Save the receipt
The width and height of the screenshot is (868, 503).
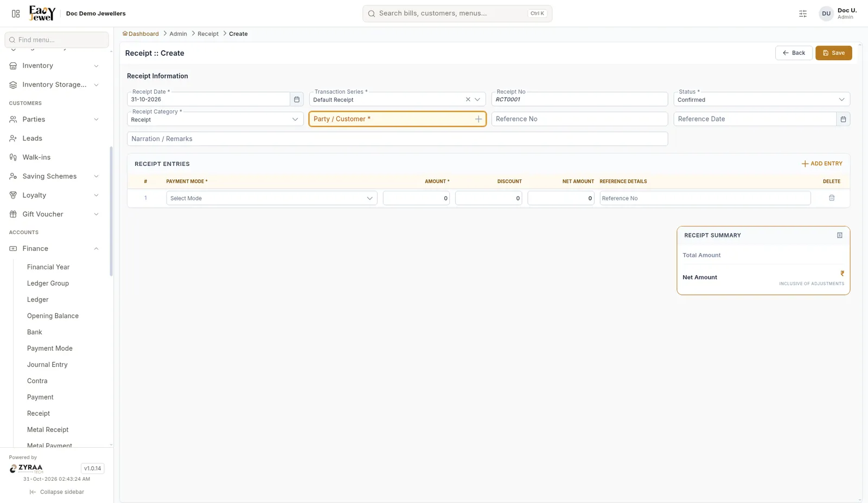[833, 53]
